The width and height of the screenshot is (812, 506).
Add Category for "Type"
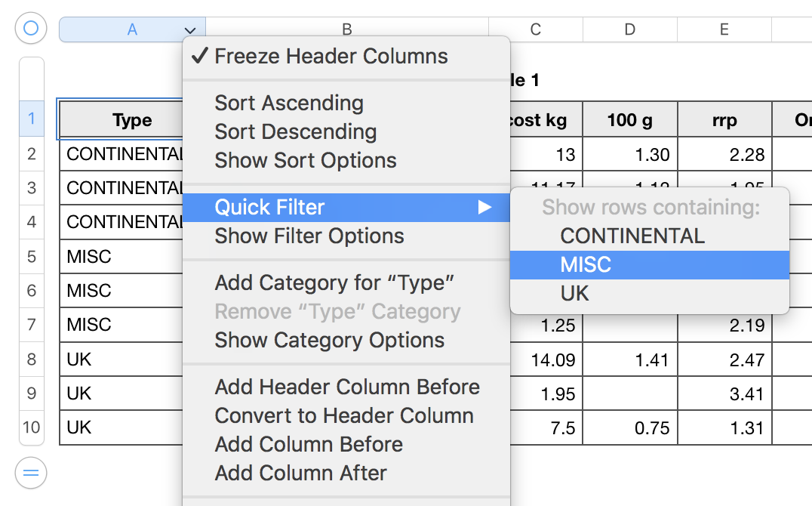coord(334,283)
